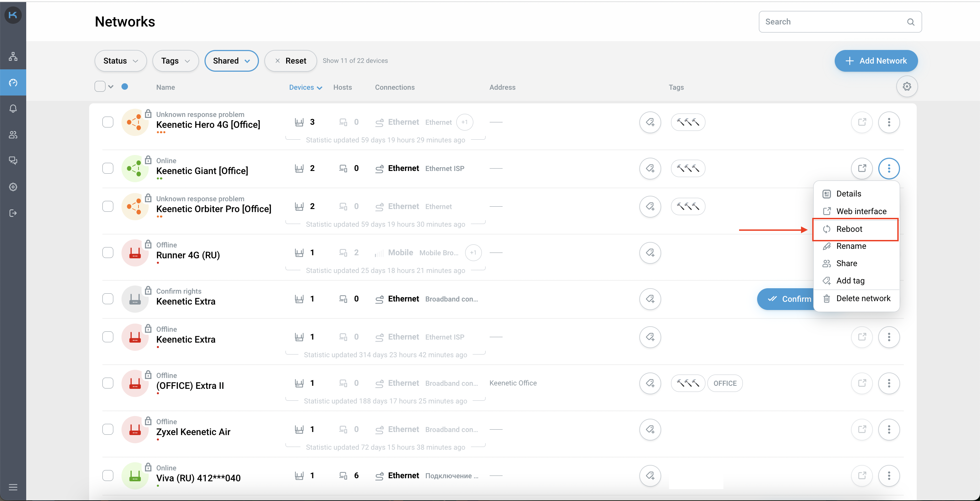Viewport: 980px width, 501px height.
Task: Toggle checkbox for Runner 4G (RU) row
Action: coord(108,253)
